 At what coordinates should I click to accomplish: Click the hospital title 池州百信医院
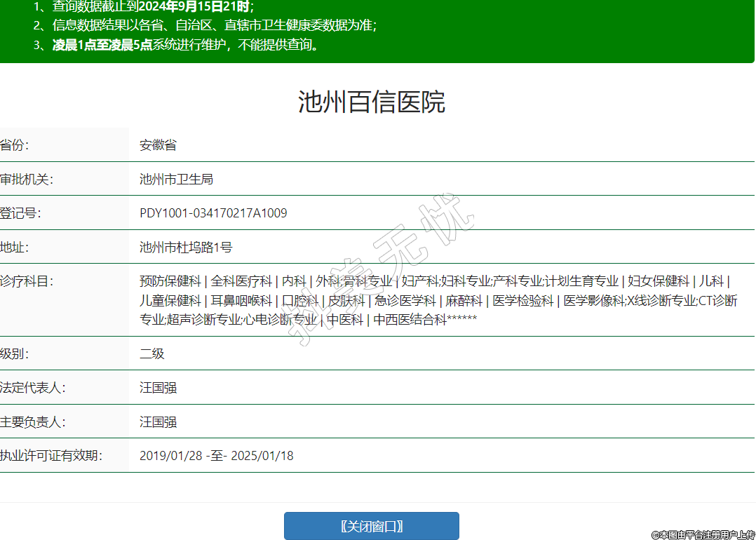pos(371,102)
